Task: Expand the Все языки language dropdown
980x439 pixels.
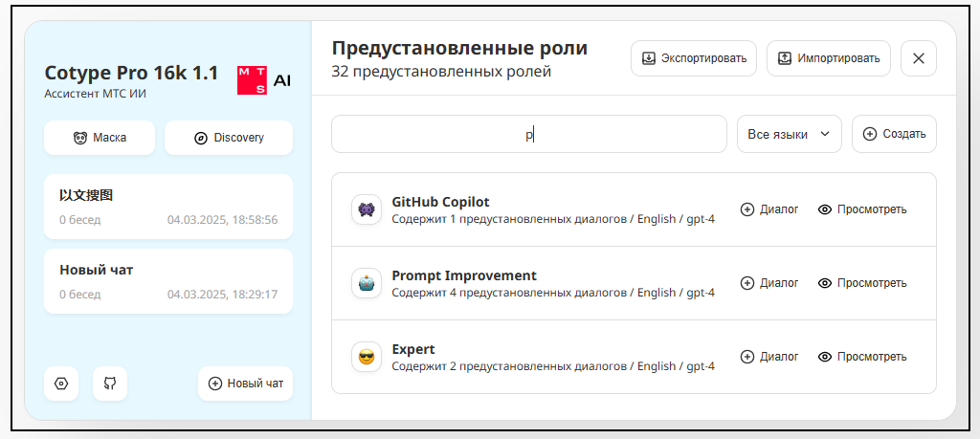Action: pos(790,134)
